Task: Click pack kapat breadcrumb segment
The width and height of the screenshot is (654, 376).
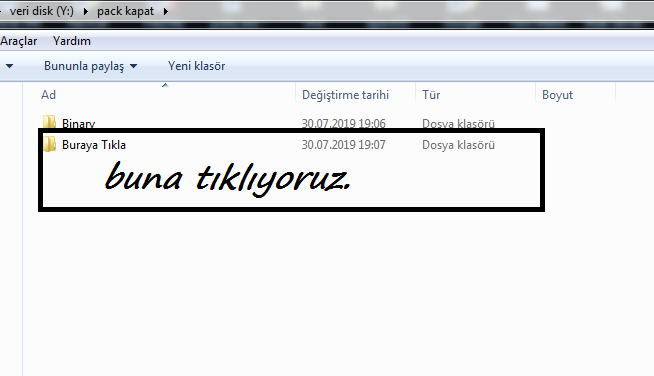Action: pos(126,11)
